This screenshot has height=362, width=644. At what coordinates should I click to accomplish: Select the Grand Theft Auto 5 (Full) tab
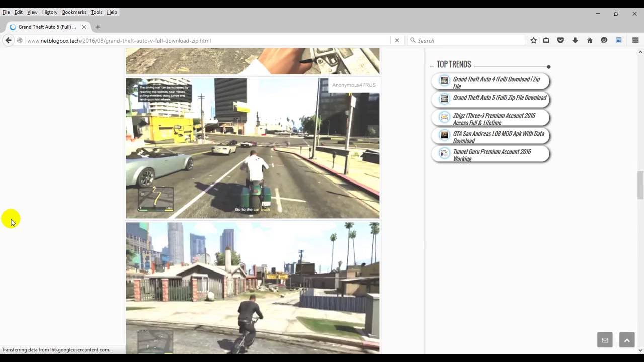48,27
